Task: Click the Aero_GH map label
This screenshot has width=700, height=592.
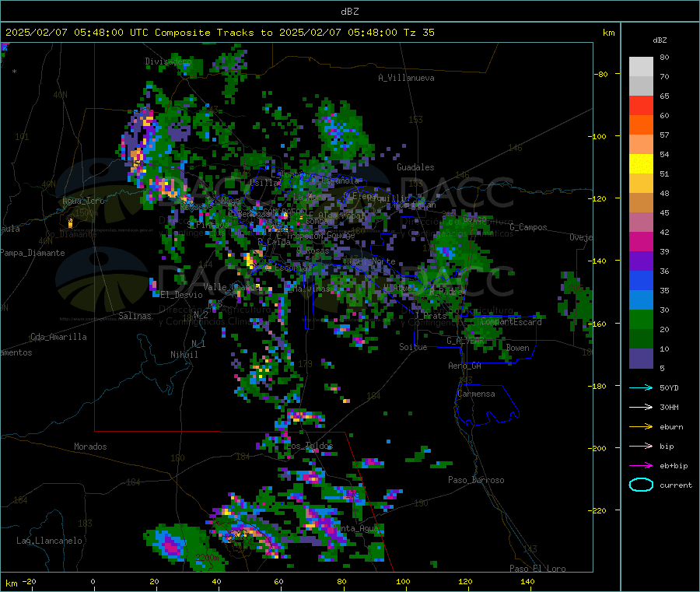Action: (x=465, y=366)
